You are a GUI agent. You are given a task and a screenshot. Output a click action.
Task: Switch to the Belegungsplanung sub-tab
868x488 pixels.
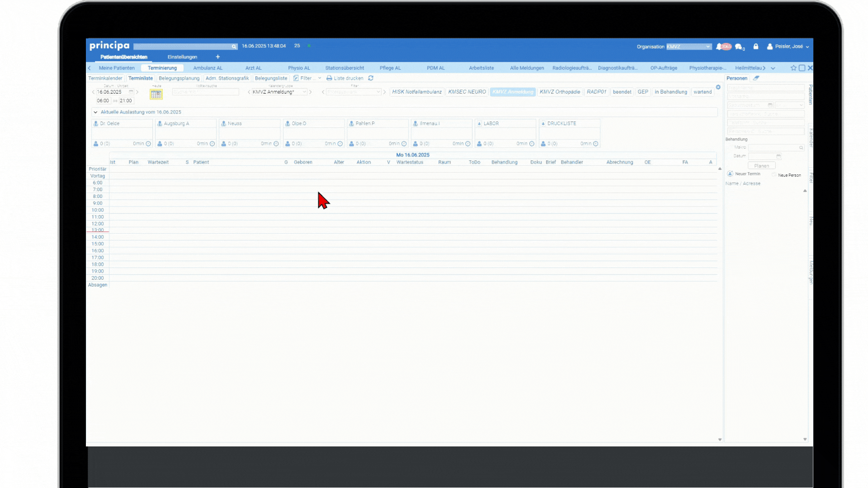click(x=179, y=78)
